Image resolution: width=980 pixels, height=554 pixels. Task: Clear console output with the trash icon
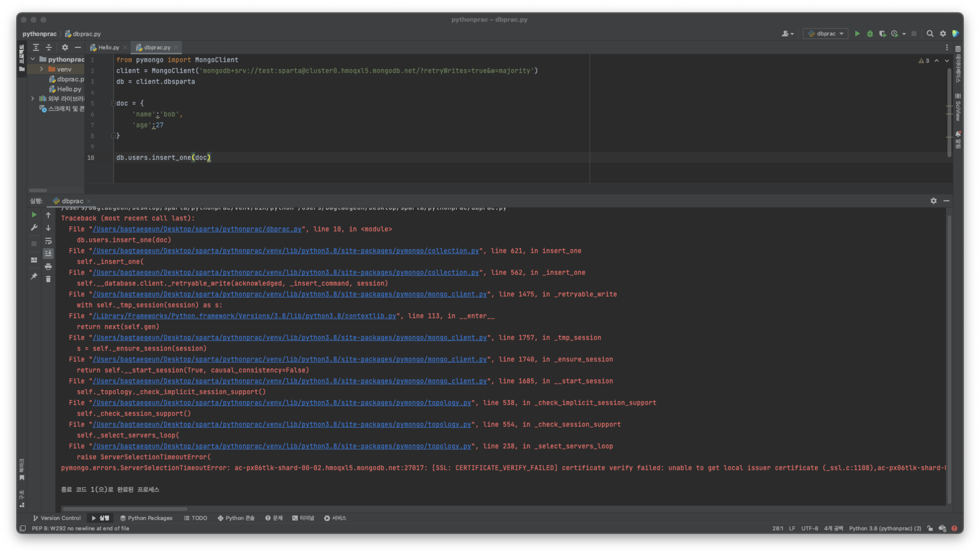coord(48,279)
